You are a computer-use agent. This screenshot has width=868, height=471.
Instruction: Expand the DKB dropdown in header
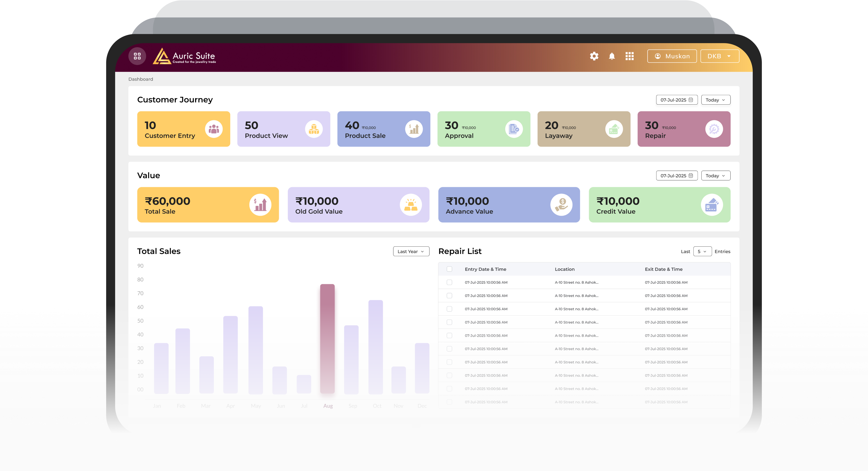click(x=720, y=56)
